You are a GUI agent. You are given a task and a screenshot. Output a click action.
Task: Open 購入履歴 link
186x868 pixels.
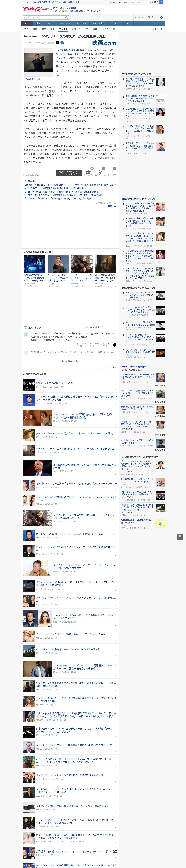(152, 18)
